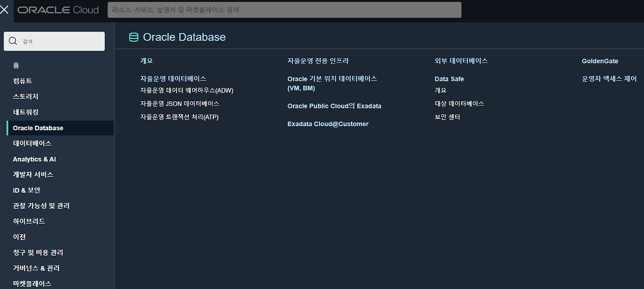Screen dimensions: 644x289
Task: Click 개요 under Data Safe
Action: click(x=441, y=90)
